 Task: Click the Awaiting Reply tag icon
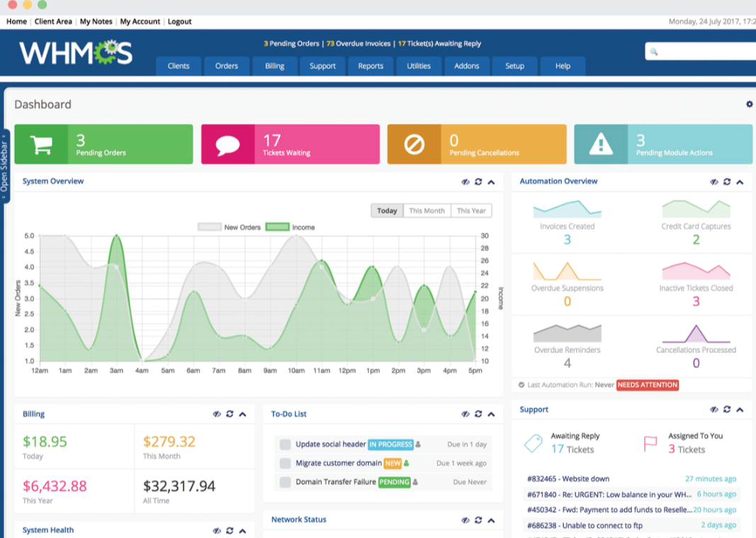point(534,443)
